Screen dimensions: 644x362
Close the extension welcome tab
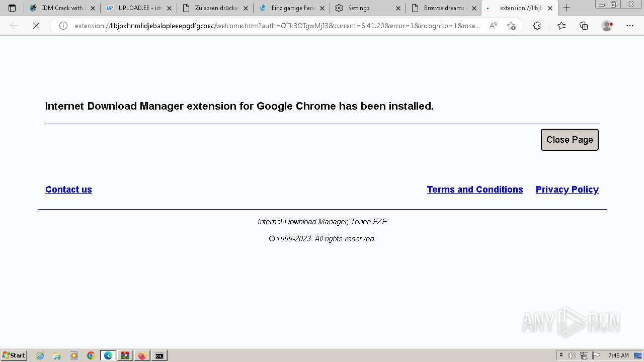click(550, 8)
